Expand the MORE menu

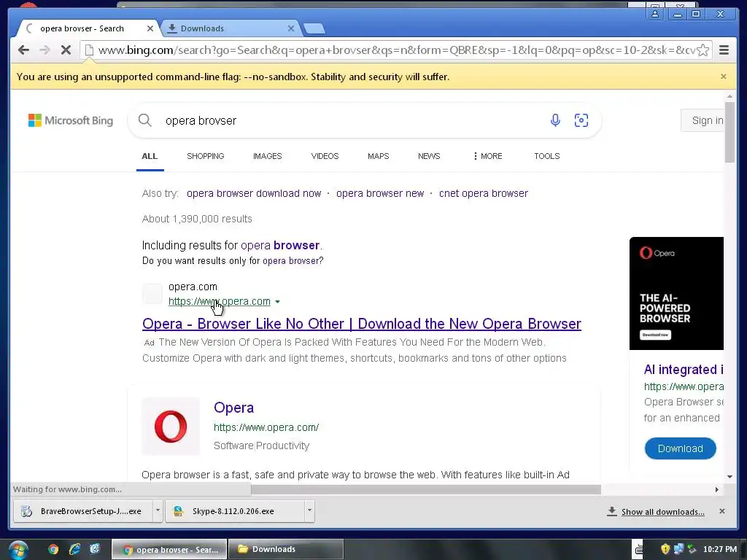pyautogui.click(x=488, y=156)
